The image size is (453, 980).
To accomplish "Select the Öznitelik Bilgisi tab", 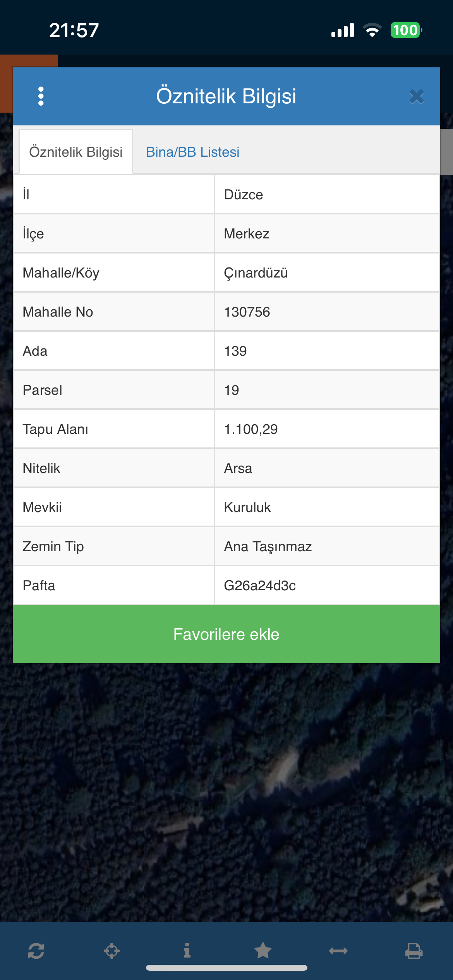I will (76, 152).
